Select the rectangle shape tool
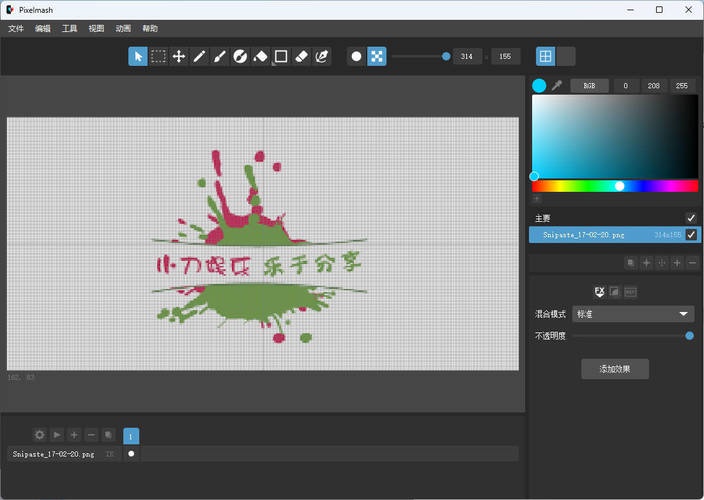The image size is (704, 500). tap(281, 56)
